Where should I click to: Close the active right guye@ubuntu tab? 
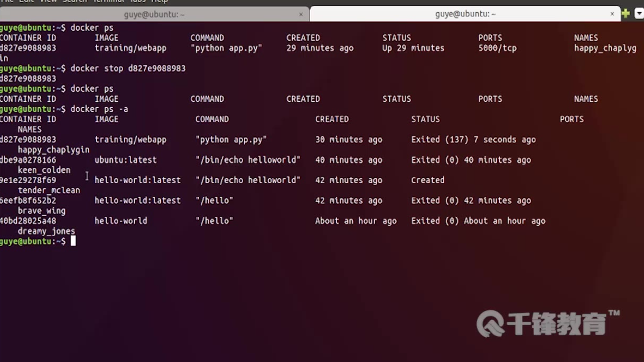612,14
